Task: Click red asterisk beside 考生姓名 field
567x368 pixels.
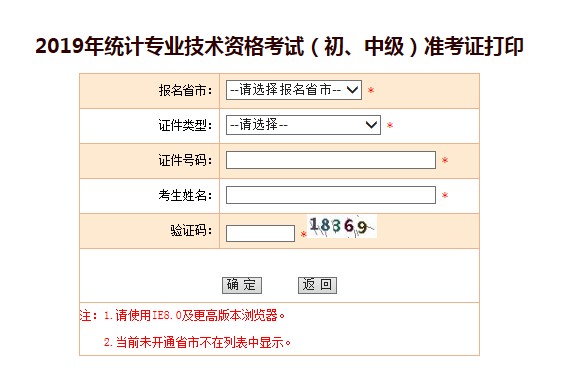Action: click(445, 195)
